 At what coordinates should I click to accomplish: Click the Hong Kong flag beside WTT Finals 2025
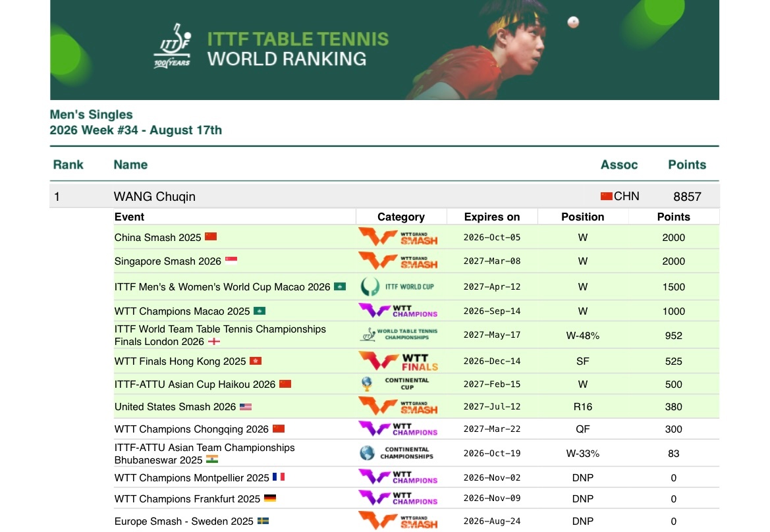click(256, 361)
